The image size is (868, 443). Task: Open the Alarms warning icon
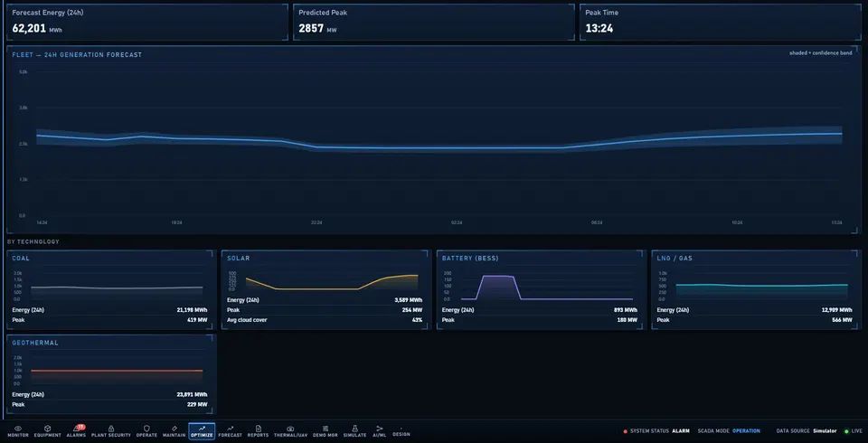76,429
